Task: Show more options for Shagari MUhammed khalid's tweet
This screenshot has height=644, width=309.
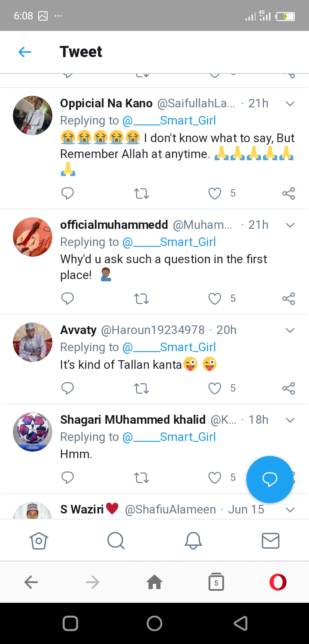Action: (x=290, y=420)
